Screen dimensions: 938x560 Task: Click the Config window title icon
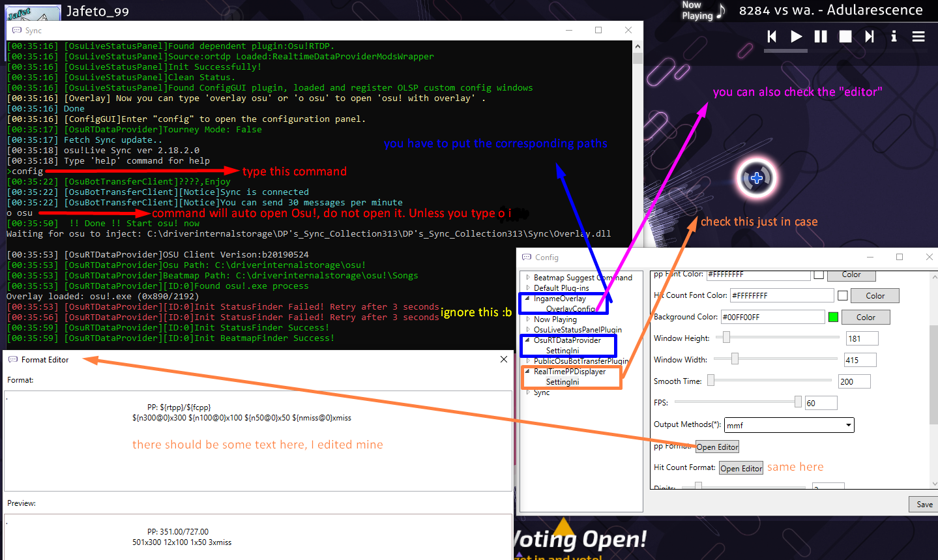tap(527, 258)
